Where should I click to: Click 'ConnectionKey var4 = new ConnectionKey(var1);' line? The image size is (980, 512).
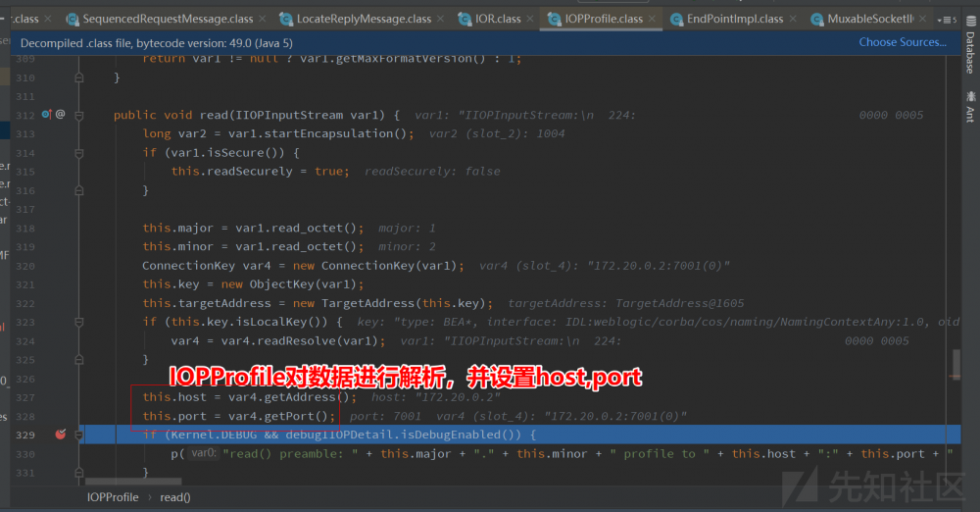pos(303,266)
